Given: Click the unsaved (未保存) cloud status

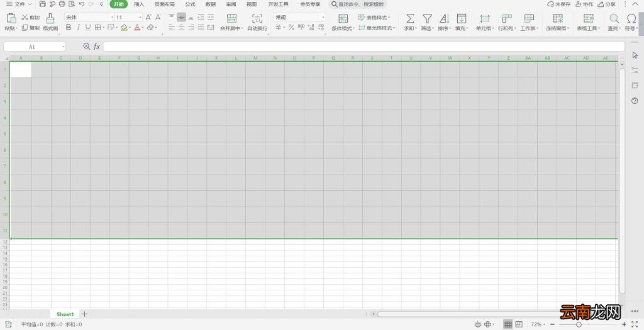Looking at the screenshot, I should (x=559, y=4).
